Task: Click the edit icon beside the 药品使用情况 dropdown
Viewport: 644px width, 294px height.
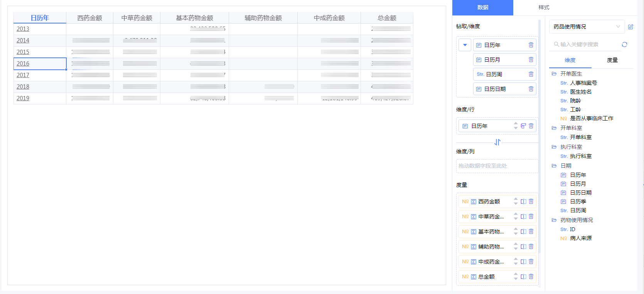Action: point(631,27)
